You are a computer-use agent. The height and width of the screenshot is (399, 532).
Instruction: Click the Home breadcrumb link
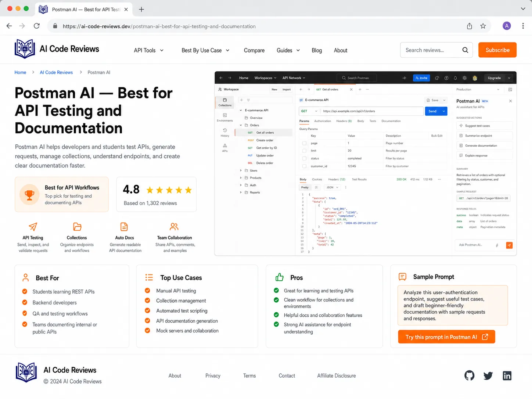click(20, 72)
